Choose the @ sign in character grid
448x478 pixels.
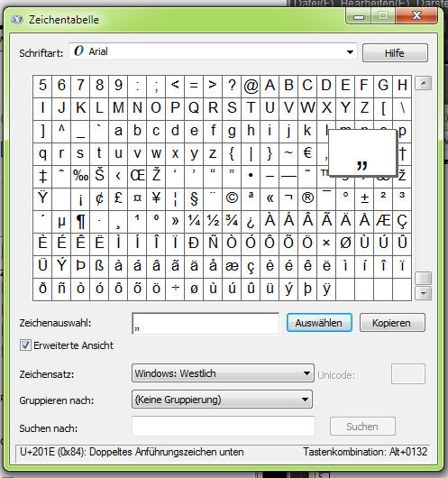tap(251, 86)
